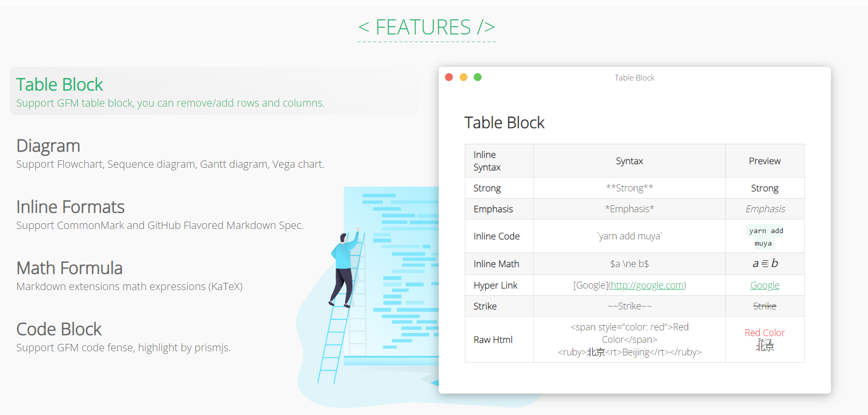
Task: Open the Google link in the Preview column
Action: tap(764, 285)
